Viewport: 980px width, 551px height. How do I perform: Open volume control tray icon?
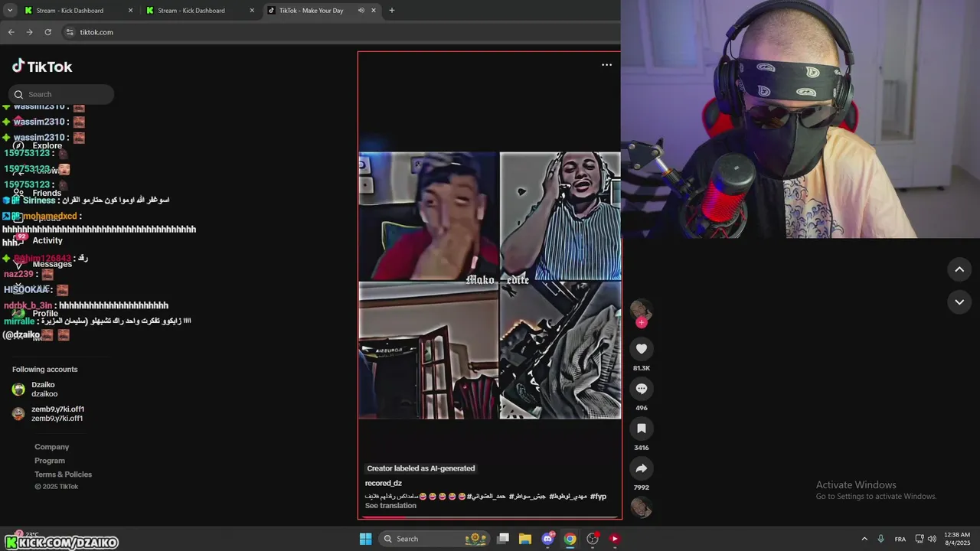pyautogui.click(x=932, y=539)
